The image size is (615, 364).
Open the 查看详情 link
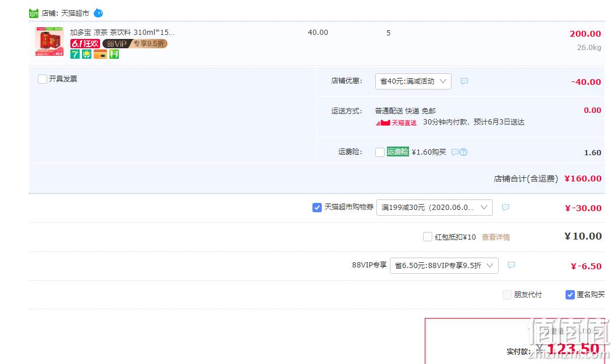point(496,237)
